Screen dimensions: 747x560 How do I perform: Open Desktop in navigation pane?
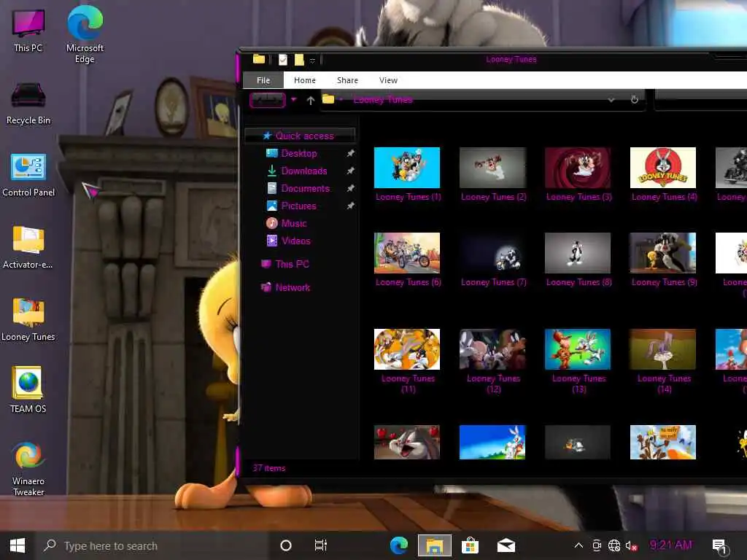click(298, 153)
